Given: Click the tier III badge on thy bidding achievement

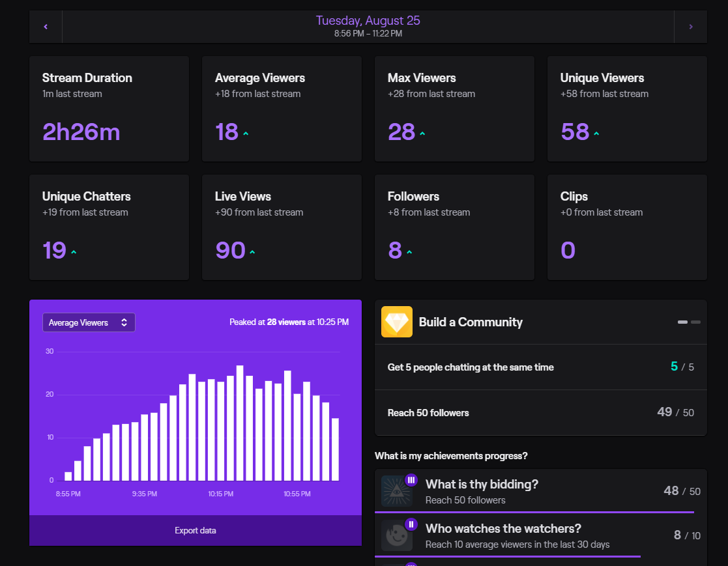Looking at the screenshot, I should point(411,479).
